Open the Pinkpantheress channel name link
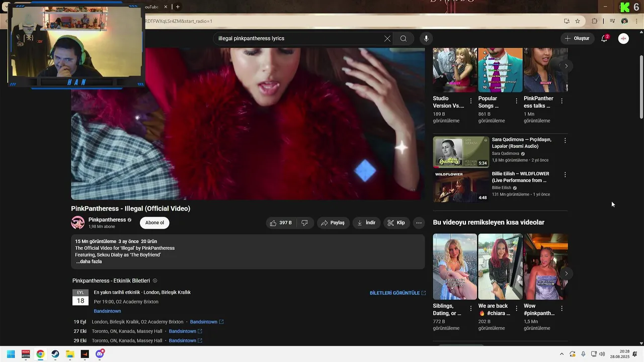Screen dimensions: 644x362 click(107, 220)
